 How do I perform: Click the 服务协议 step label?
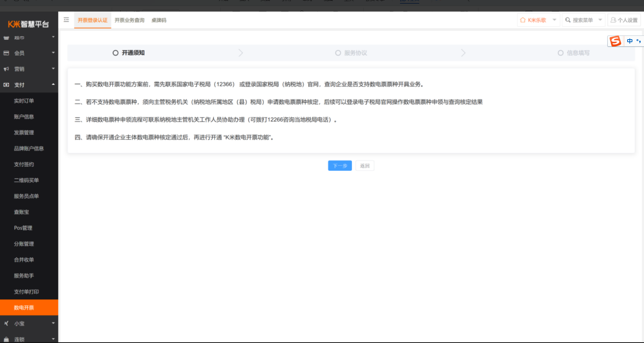355,53
